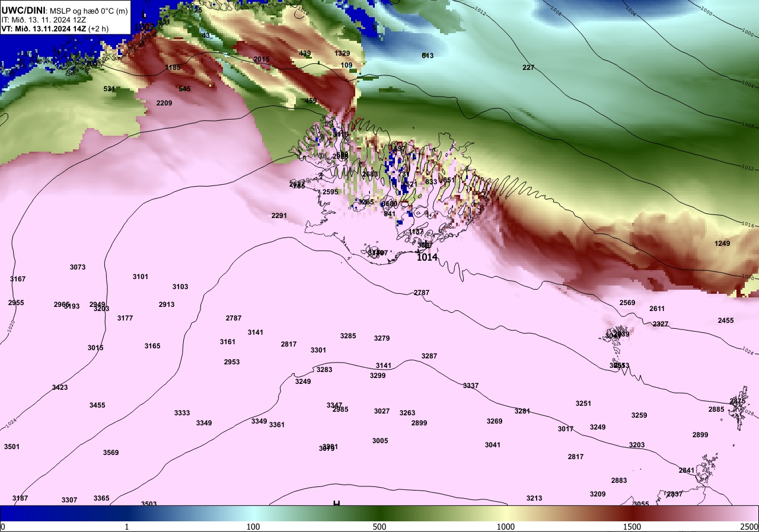
Task: Click the map value 3455
Action: tap(97, 405)
